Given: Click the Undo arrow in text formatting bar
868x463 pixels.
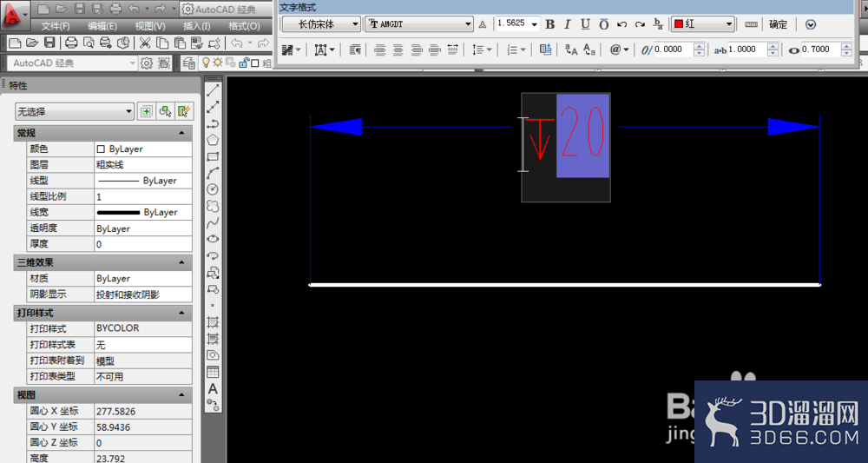Looking at the screenshot, I should (x=621, y=24).
